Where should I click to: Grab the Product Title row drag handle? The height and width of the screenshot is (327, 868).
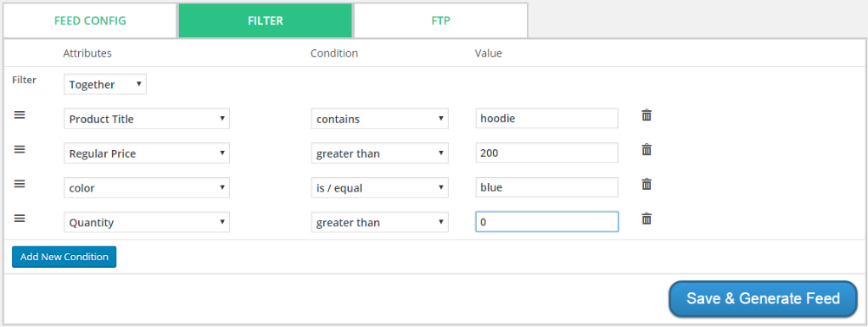[19, 114]
